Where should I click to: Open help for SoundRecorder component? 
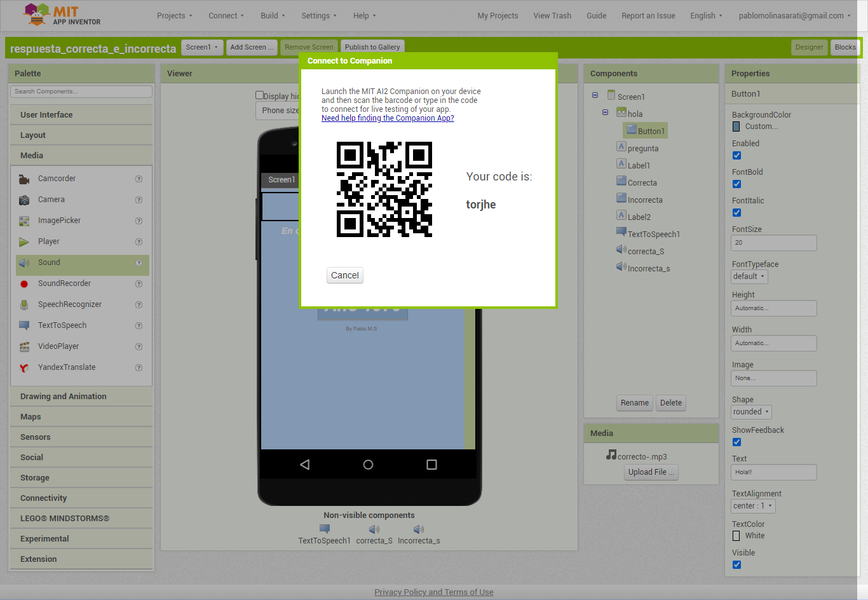[x=139, y=284]
